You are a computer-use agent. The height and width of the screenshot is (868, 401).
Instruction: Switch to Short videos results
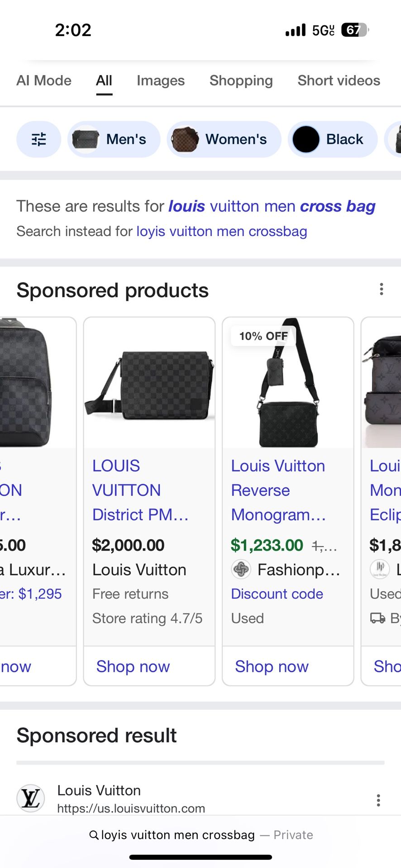pyautogui.click(x=338, y=80)
